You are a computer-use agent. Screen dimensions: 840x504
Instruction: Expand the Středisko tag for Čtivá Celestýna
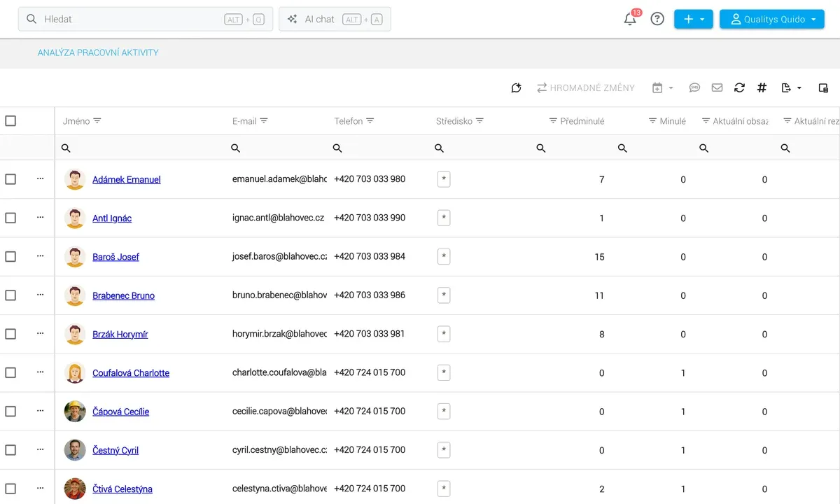[444, 489]
